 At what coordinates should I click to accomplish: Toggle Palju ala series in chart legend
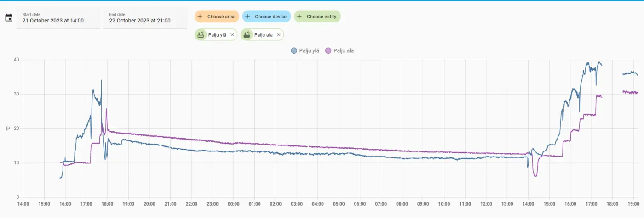(x=339, y=50)
